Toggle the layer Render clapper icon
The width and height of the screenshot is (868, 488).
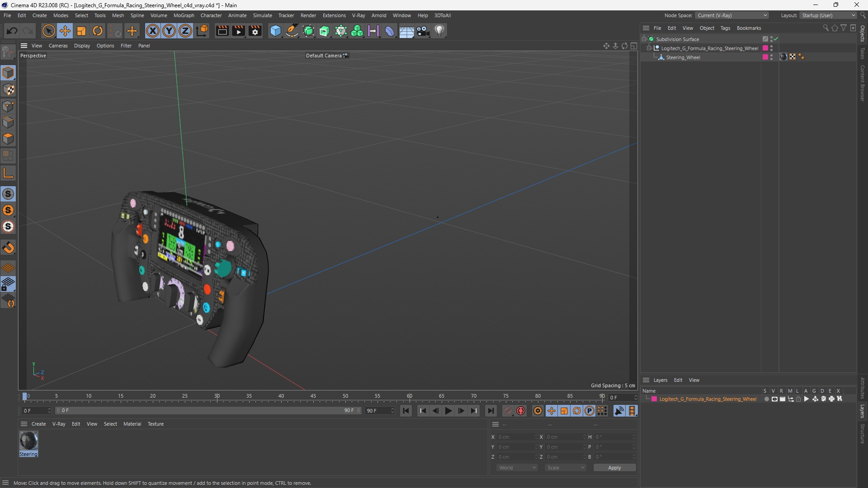(783, 399)
